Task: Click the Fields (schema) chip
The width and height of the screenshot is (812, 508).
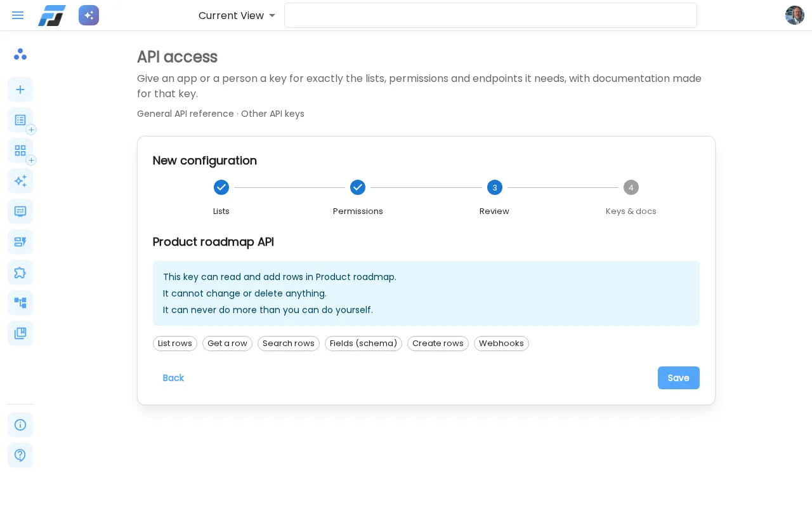Action: click(x=363, y=344)
